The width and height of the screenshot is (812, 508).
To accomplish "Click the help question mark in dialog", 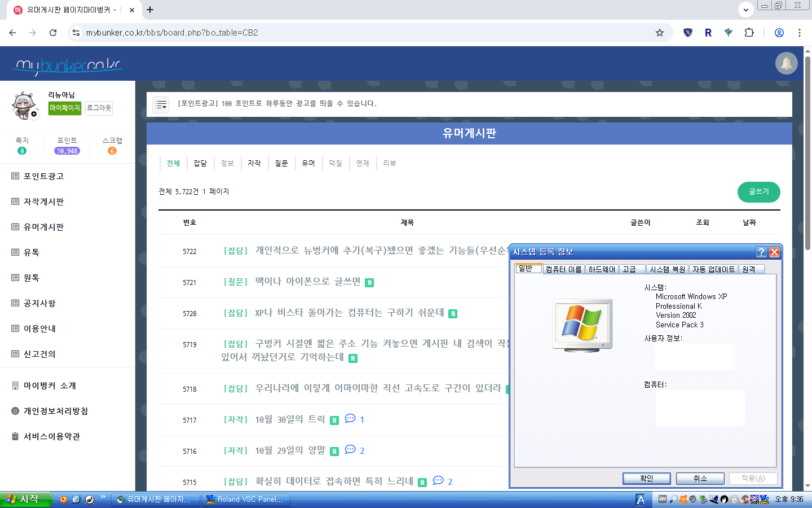I will (x=761, y=252).
